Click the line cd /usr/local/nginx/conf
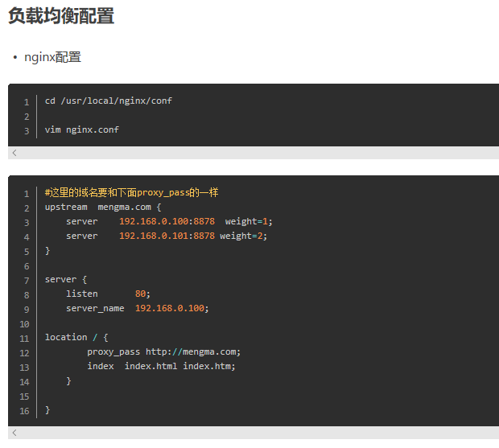Screen dimensions: 499x448 coord(109,101)
